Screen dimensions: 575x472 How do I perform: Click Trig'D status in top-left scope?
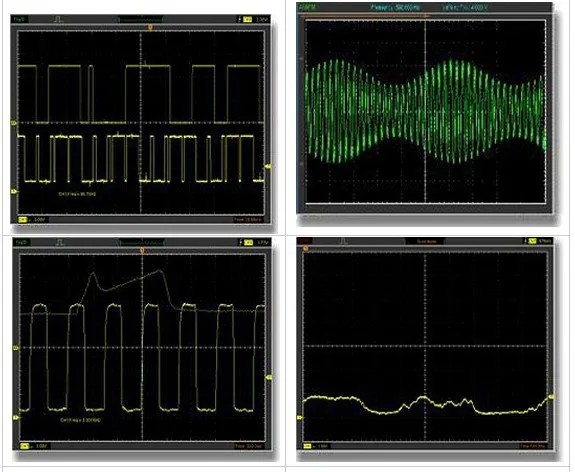point(19,19)
